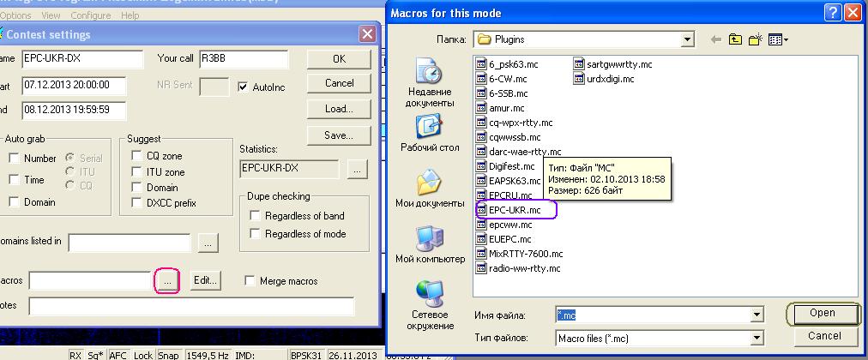Click the create new folder icon
Screen dimensions: 868x360
[755, 39]
